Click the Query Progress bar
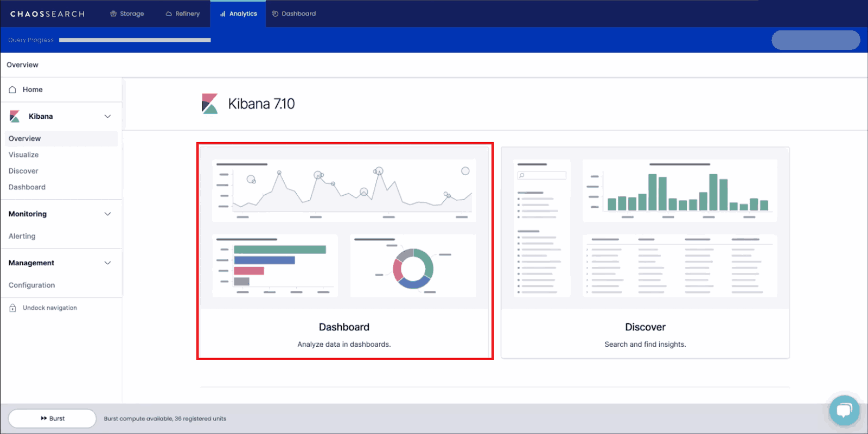868x434 pixels. (135, 40)
